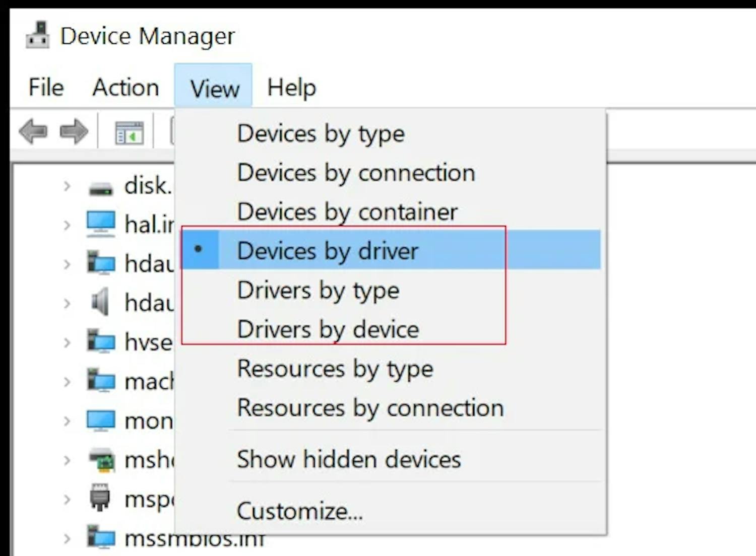Expand the mssmbios.inf tree entry

(x=67, y=539)
